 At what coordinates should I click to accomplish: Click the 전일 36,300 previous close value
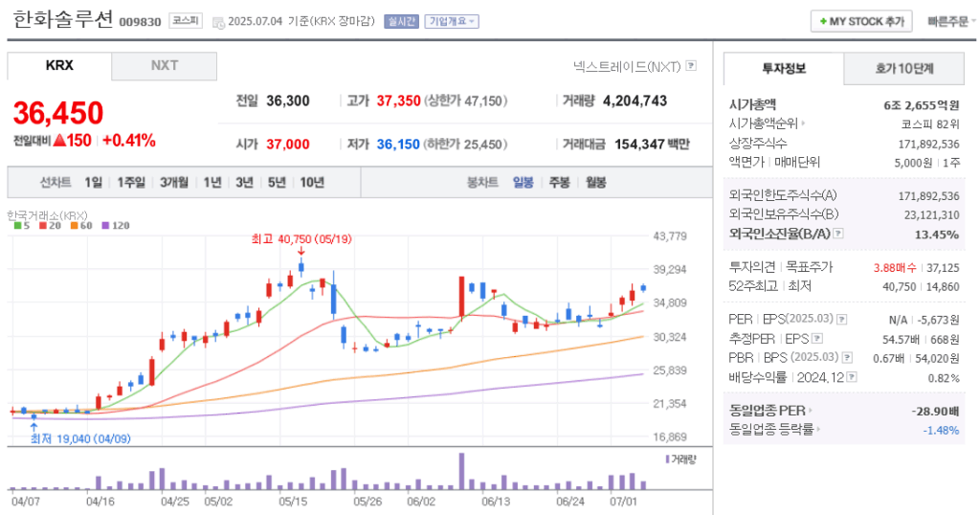pos(287,101)
